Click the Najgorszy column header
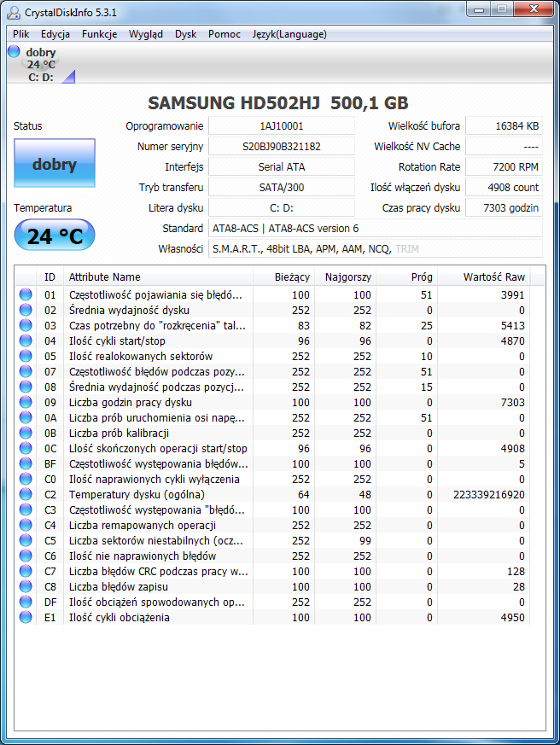560x745 pixels. [x=345, y=277]
